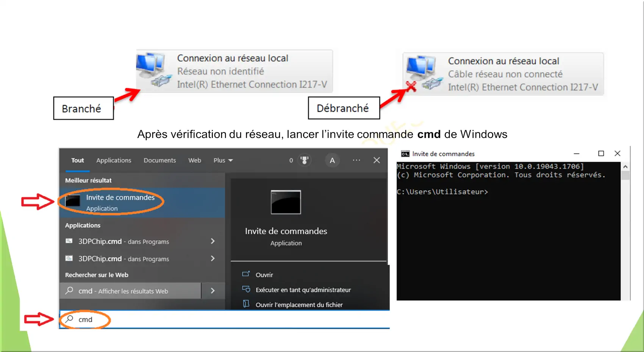The image size is (644, 352).
Task: Click the disconnected network adapter icon
Action: coord(424,73)
